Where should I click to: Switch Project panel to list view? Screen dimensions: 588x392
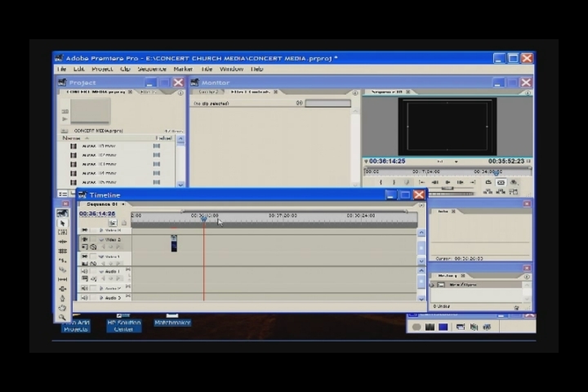pos(62,194)
